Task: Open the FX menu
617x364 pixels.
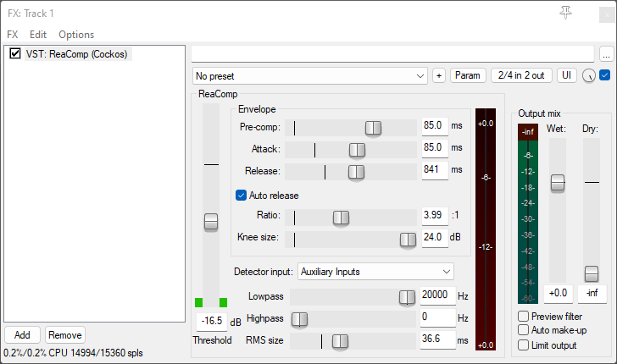Action: (13, 35)
